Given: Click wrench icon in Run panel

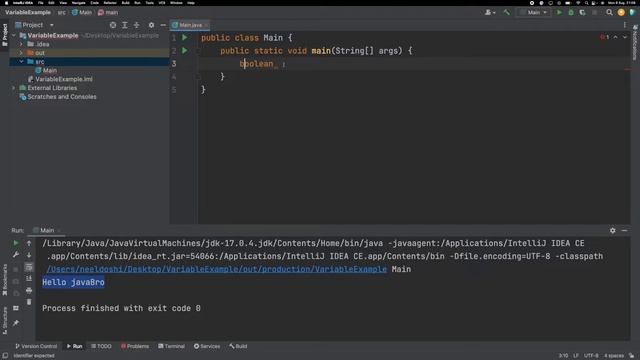Looking at the screenshot, I should pos(16,255).
